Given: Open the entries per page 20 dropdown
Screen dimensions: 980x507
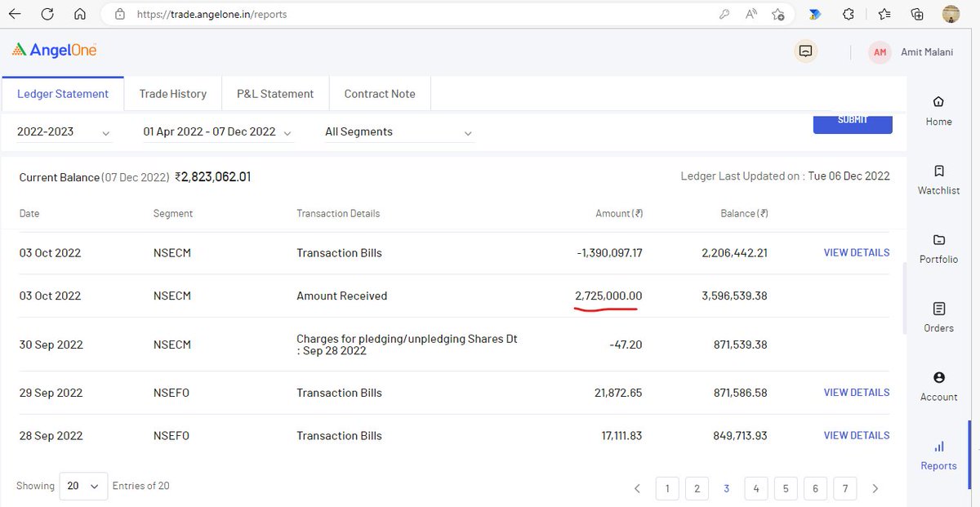Looking at the screenshot, I should pyautogui.click(x=85, y=486).
